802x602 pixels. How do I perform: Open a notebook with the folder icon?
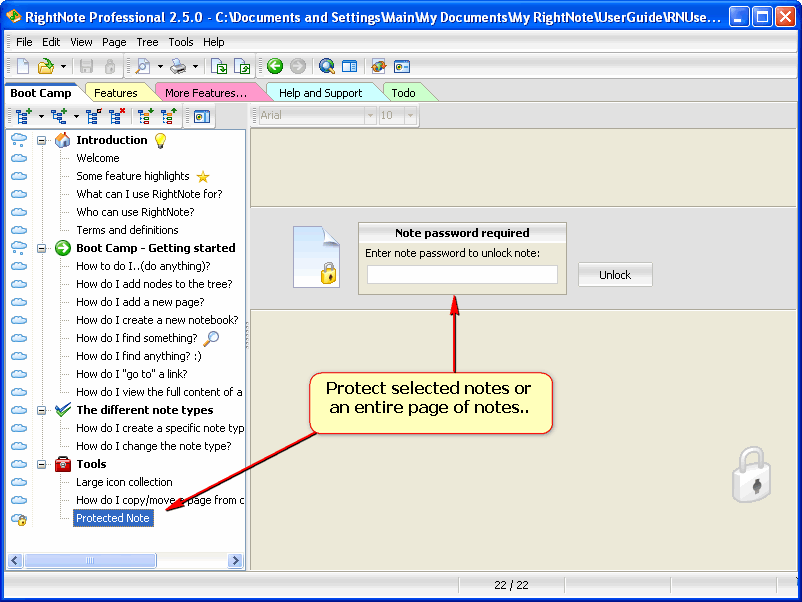[x=46, y=66]
